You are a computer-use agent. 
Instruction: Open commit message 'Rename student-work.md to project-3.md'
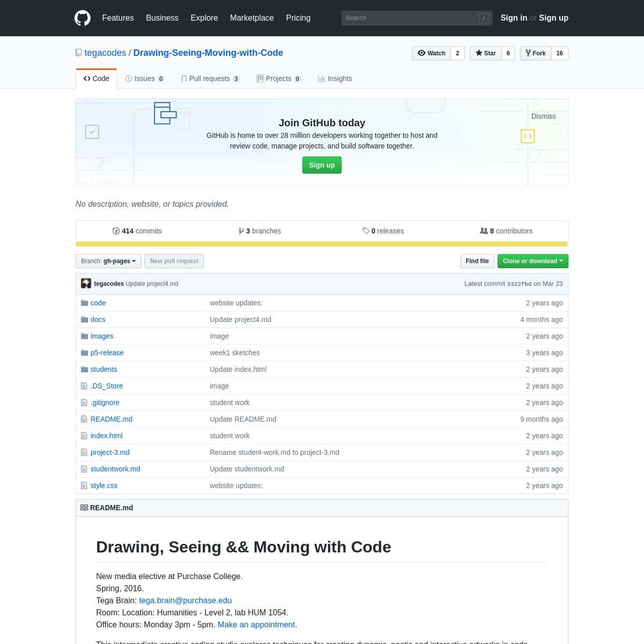coord(274,452)
